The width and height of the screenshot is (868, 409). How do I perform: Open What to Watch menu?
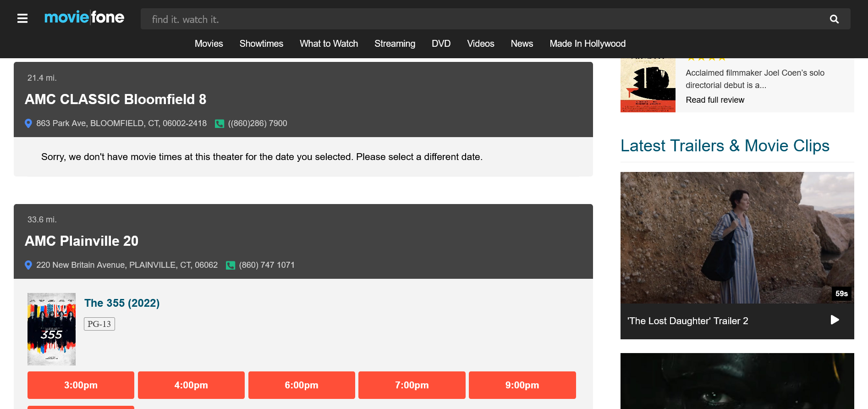click(329, 44)
